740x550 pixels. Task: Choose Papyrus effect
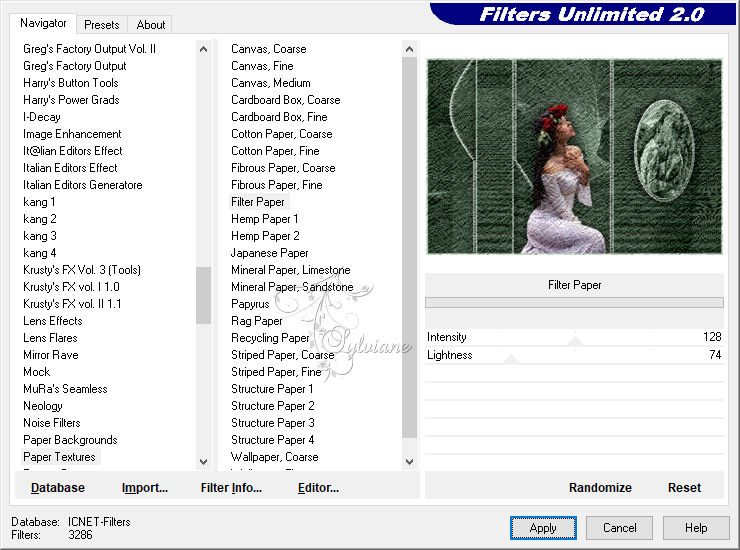click(250, 304)
